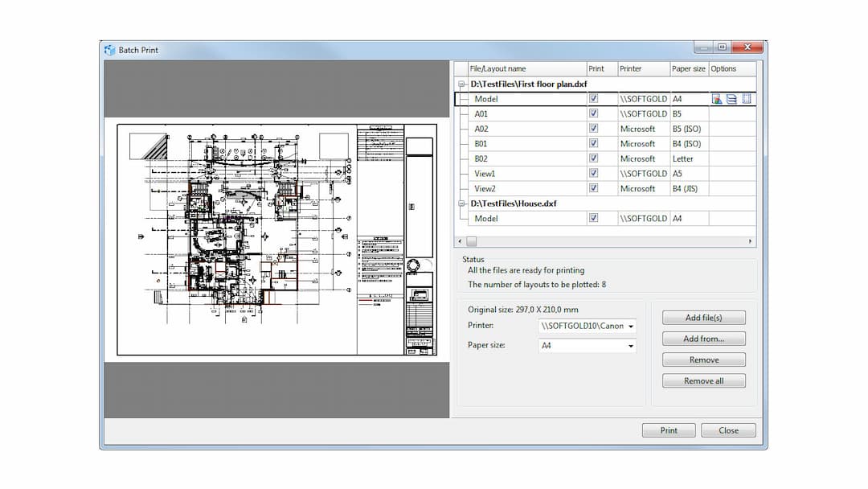
Task: Click the Close button
Action: (728, 430)
